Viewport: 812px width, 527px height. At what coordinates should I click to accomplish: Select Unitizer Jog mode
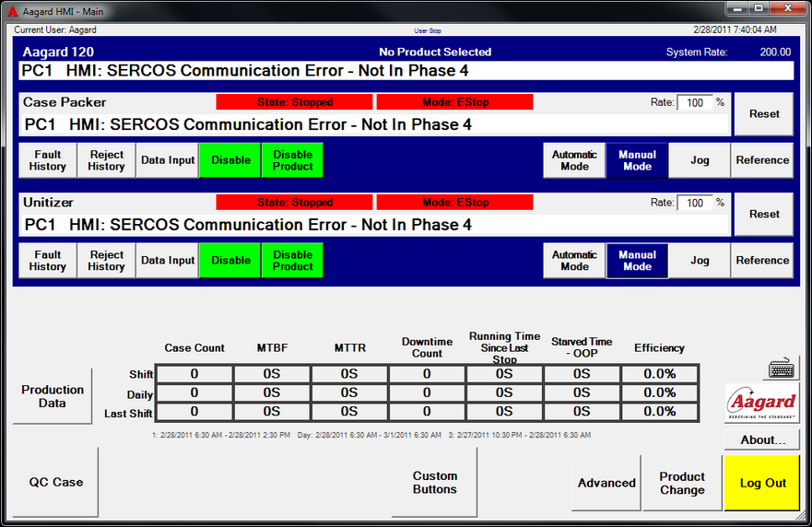click(700, 261)
